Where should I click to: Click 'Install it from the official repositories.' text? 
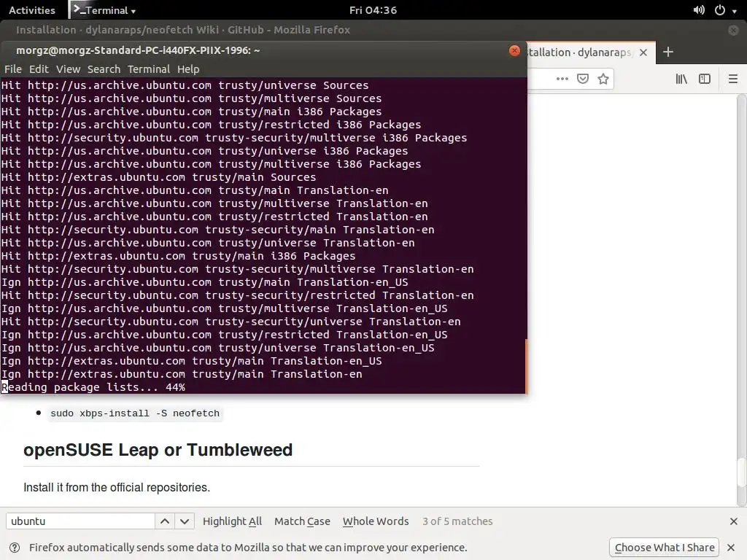117,488
